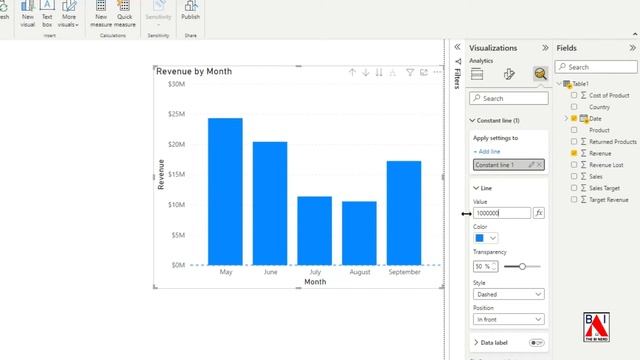Toggle the Data label switch on
Screen dimensions: 640x360
coord(536,343)
